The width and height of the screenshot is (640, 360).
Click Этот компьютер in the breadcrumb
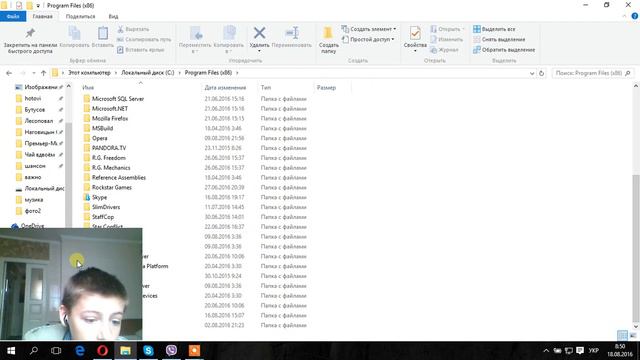click(89, 73)
